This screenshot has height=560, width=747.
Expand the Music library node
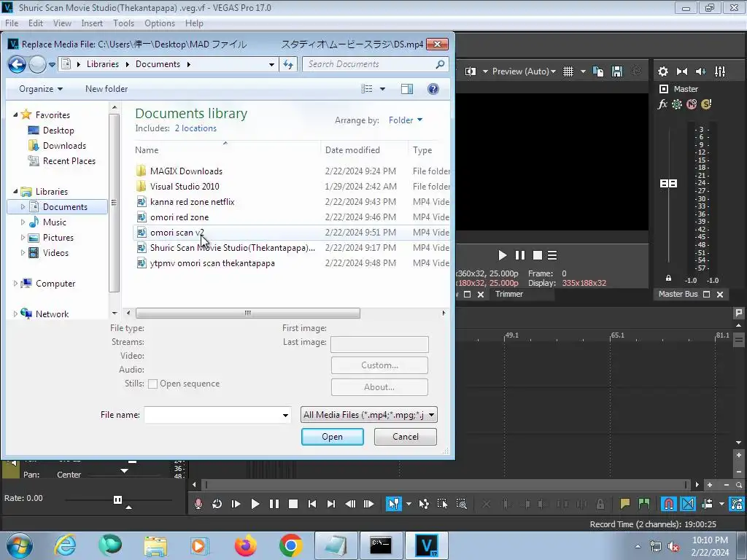tap(23, 222)
